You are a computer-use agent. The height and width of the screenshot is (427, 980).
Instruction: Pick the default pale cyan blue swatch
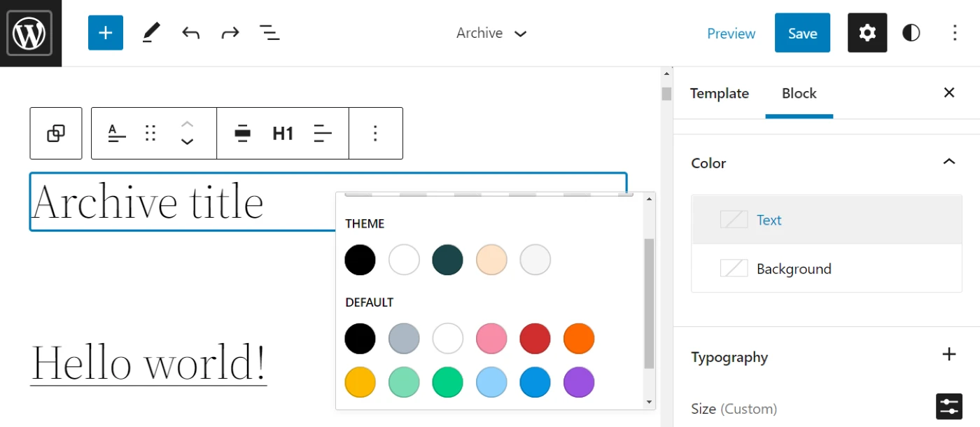(x=491, y=383)
